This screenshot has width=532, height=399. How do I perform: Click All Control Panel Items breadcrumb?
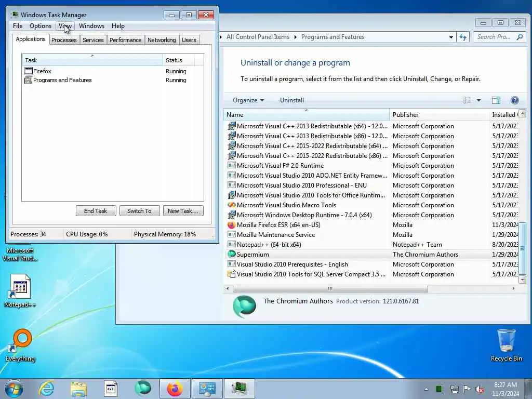[258, 37]
